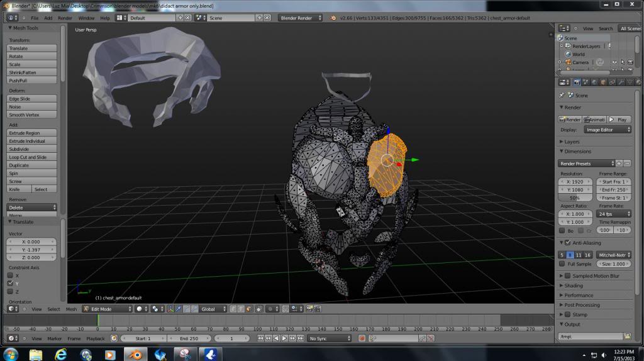Toggle Camera visibility eye in outliner
This screenshot has width=644, height=361.
pos(614,62)
